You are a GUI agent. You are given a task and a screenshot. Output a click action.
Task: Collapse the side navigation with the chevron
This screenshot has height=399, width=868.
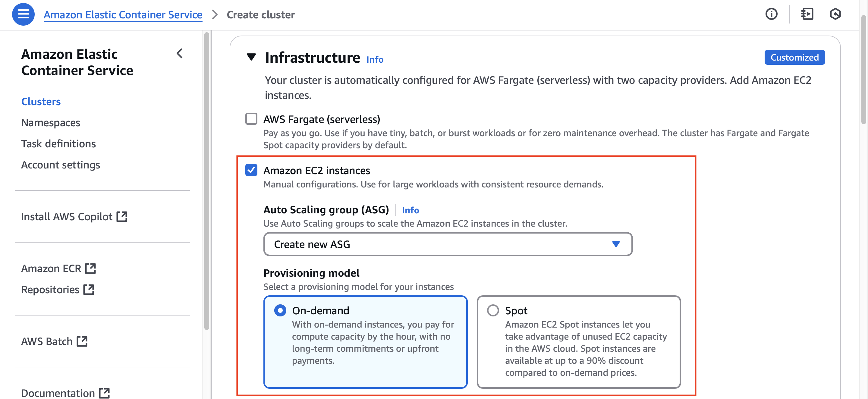click(180, 54)
